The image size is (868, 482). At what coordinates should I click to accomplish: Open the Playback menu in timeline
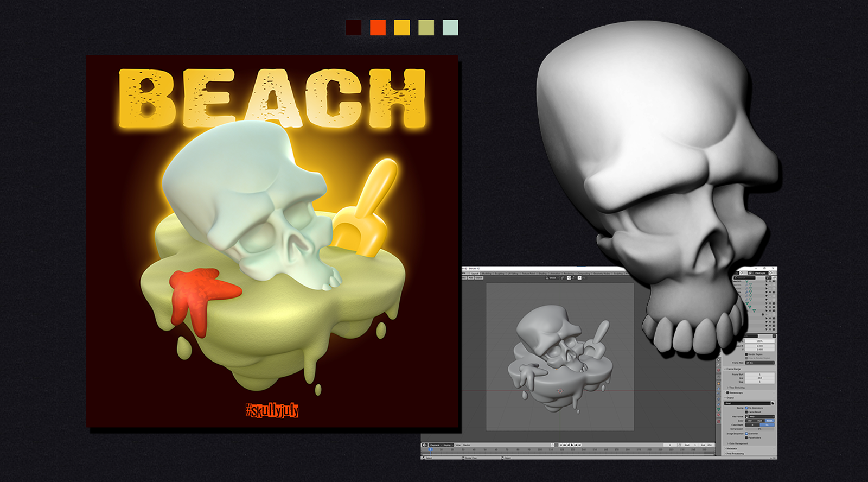tap(435, 445)
